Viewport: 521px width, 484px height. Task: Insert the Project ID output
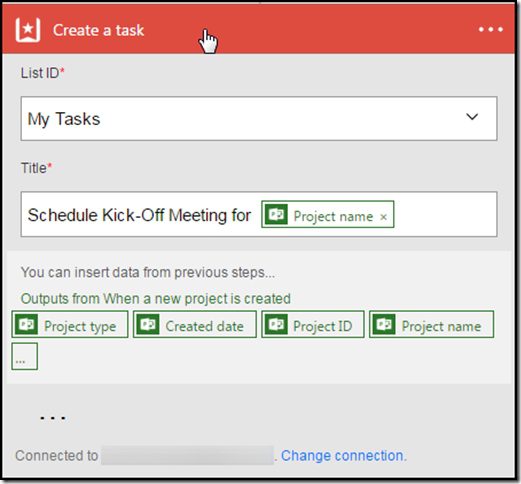[x=313, y=324]
